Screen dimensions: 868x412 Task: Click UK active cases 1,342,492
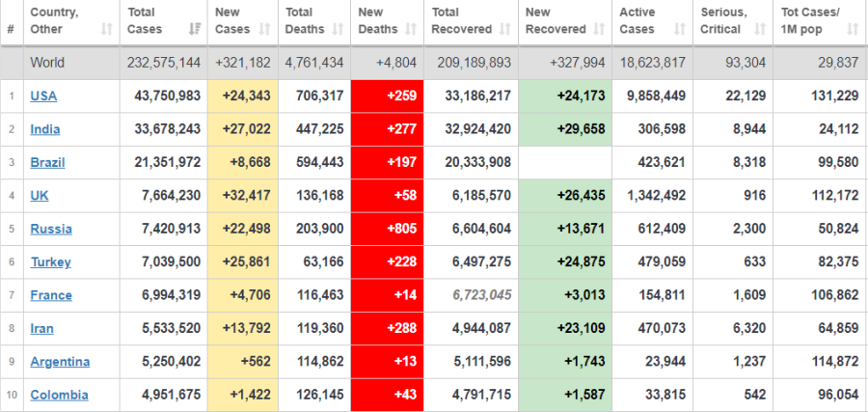657,196
